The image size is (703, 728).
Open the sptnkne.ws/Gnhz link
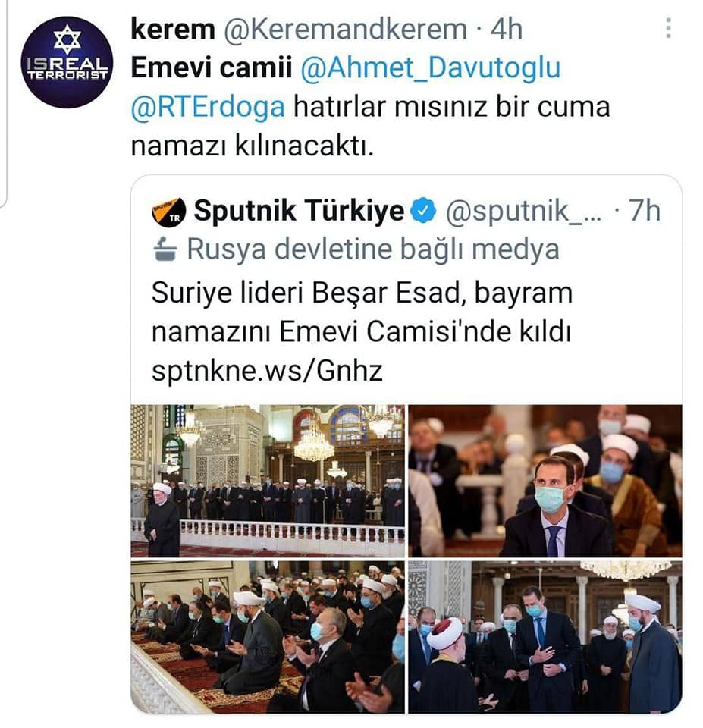point(268,371)
